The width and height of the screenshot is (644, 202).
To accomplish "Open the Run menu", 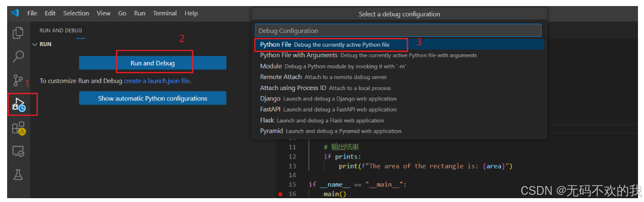I will 140,13.
